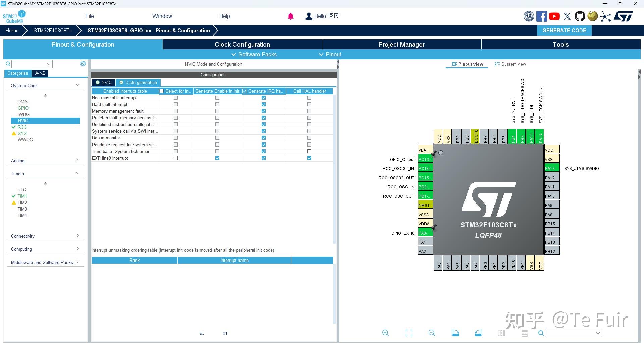The image size is (644, 346).
Task: Disable Call HAL handler for EXTI line0 interrupt
Action: (309, 158)
